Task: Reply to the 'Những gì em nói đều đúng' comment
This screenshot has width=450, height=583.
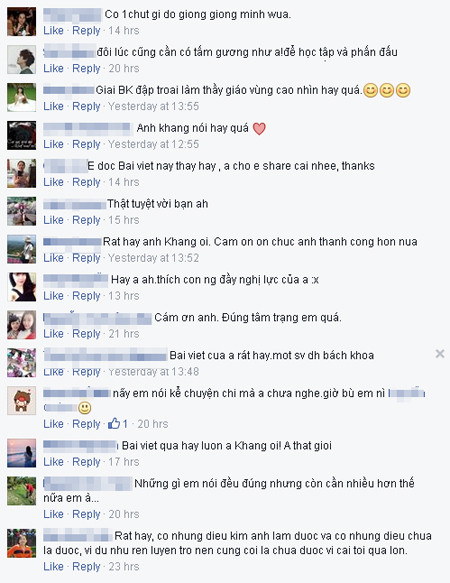Action: pos(86,514)
